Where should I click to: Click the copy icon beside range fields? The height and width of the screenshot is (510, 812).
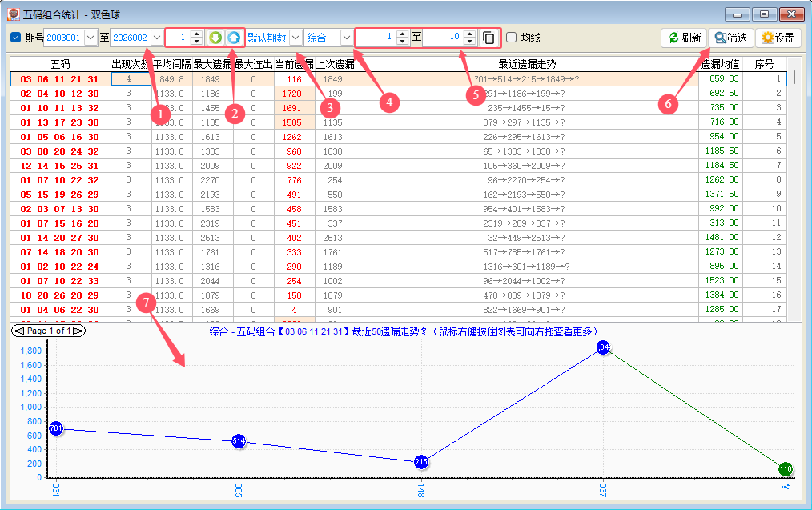coord(488,38)
